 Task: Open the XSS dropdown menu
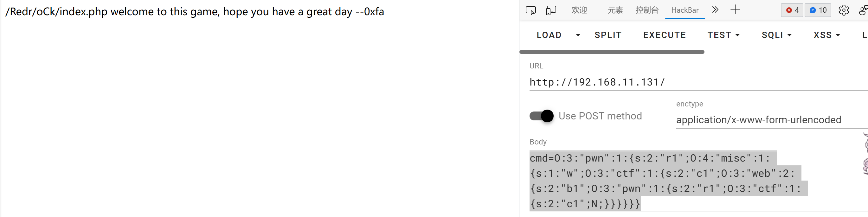click(x=826, y=35)
